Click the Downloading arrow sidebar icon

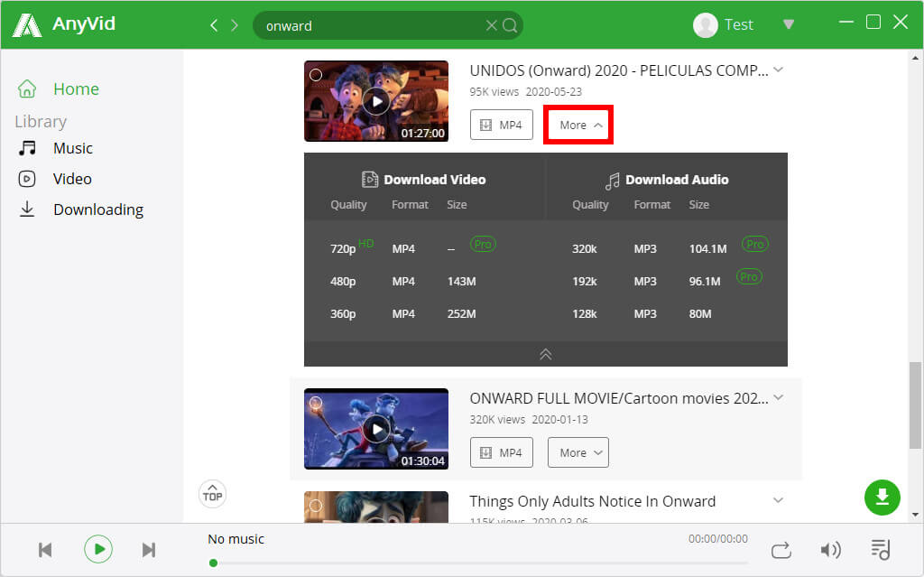point(27,209)
